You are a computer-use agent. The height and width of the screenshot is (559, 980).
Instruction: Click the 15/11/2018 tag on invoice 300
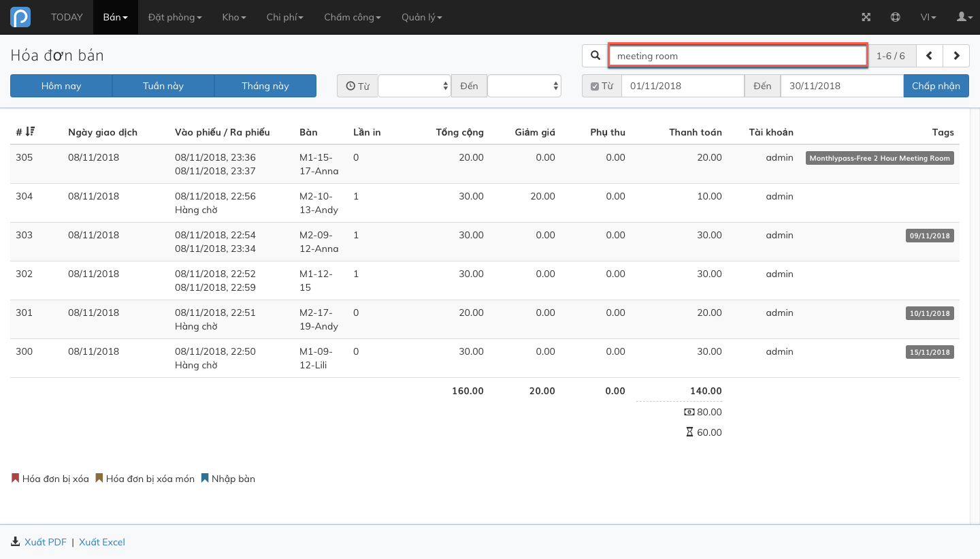tap(930, 352)
